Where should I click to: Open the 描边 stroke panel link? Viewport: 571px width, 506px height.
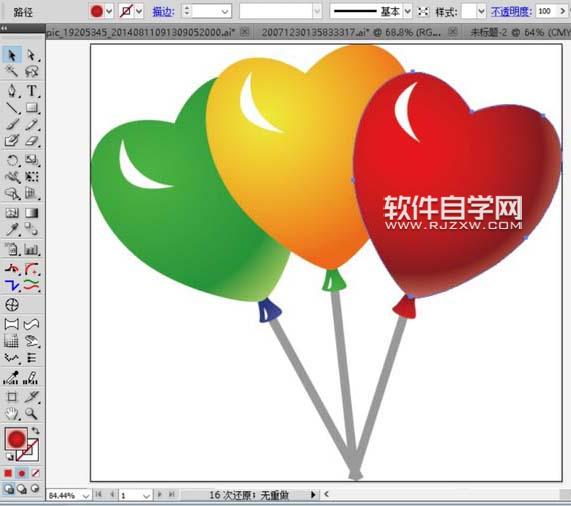click(163, 12)
